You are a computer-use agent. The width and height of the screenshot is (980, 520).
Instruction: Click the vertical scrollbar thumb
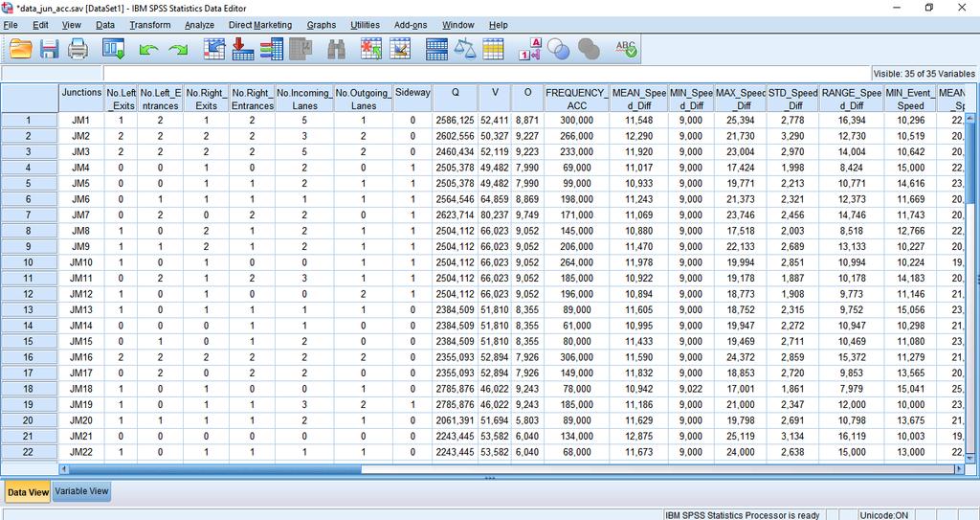tap(970, 164)
